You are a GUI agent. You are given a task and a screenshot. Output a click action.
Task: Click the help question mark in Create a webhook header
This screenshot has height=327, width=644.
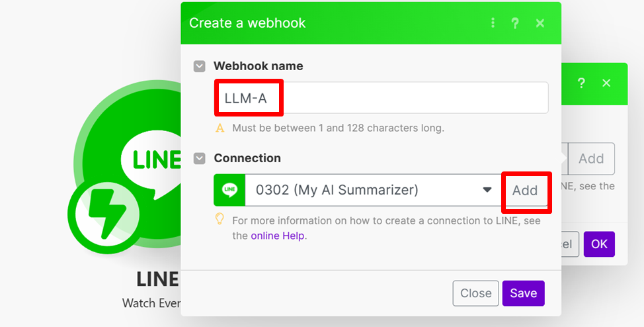click(x=516, y=23)
